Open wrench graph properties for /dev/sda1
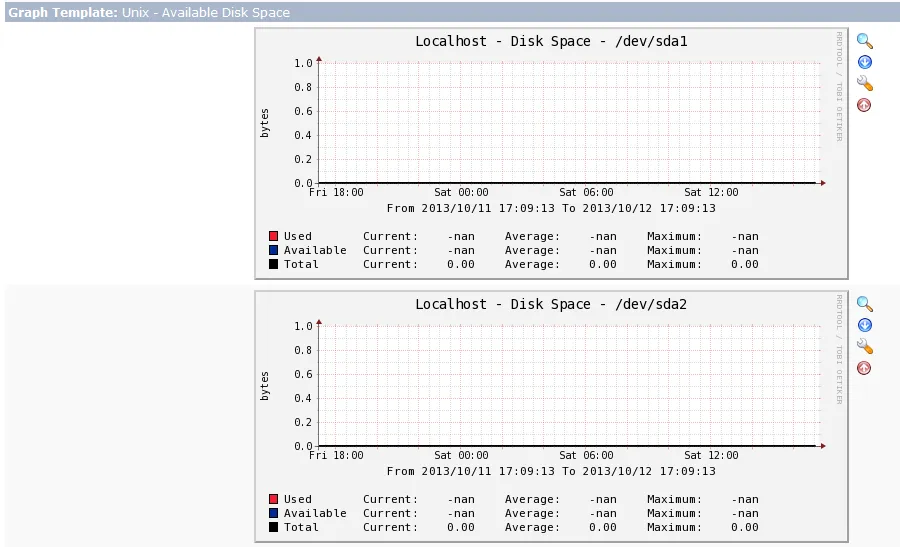Image resolution: width=900 pixels, height=547 pixels. 864,83
